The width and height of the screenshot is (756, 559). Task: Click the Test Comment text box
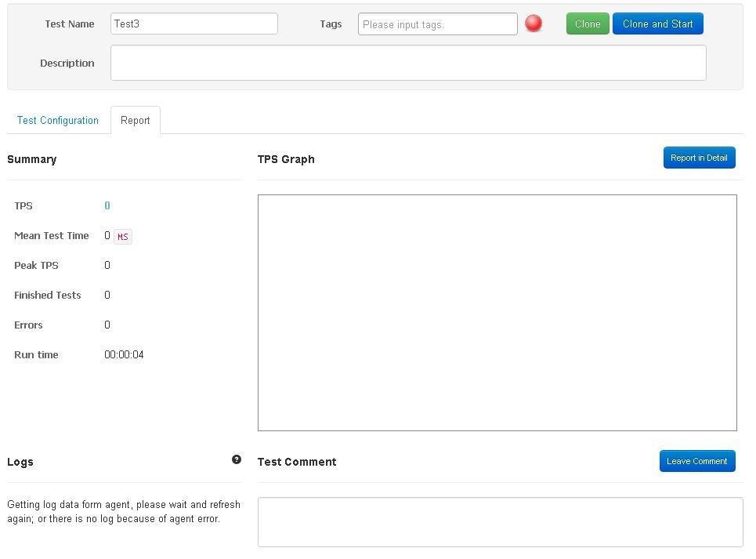(500, 521)
